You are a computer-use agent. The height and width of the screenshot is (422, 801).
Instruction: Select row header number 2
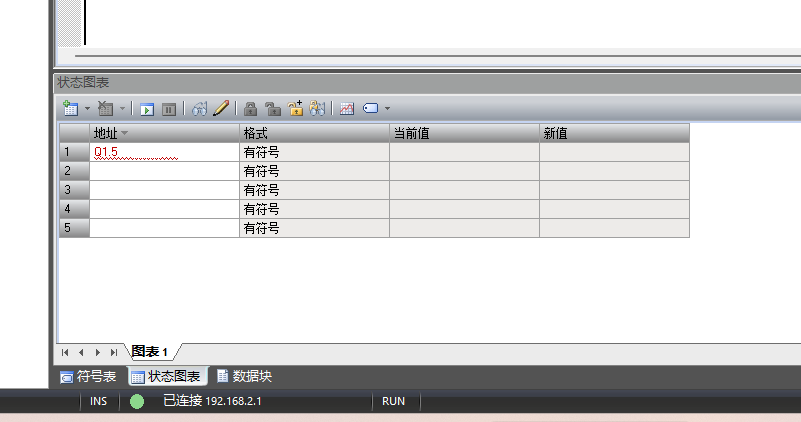point(75,171)
